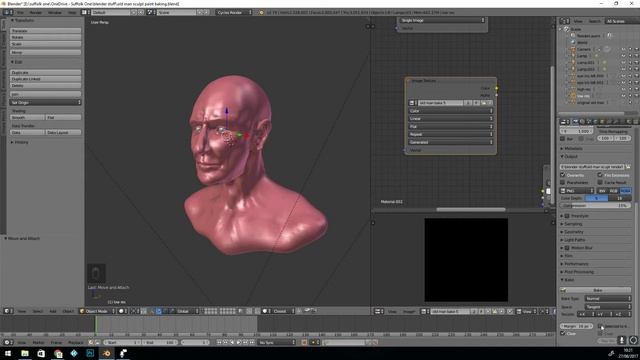Expand the History panel in tool shelf
The image size is (640, 360).
pos(21,142)
